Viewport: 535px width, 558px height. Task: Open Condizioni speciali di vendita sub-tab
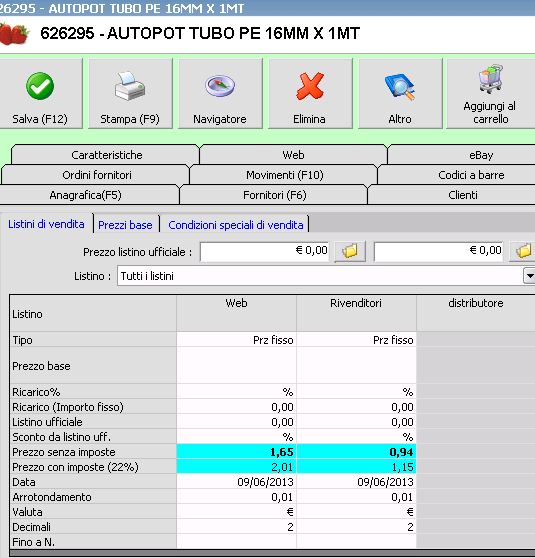click(236, 225)
